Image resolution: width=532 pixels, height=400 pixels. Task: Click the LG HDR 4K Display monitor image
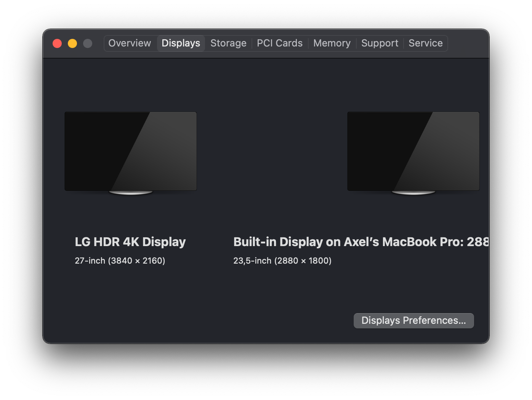[x=131, y=153]
